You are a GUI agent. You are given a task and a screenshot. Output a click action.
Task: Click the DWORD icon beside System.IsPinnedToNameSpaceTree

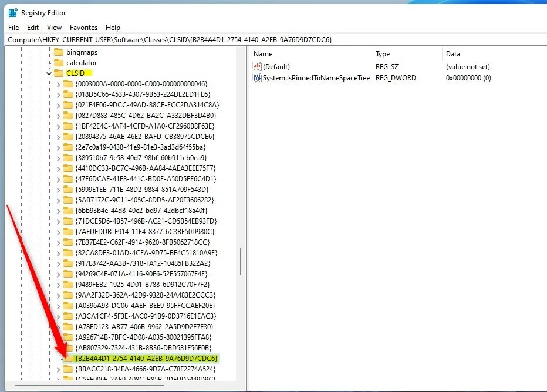[257, 77]
